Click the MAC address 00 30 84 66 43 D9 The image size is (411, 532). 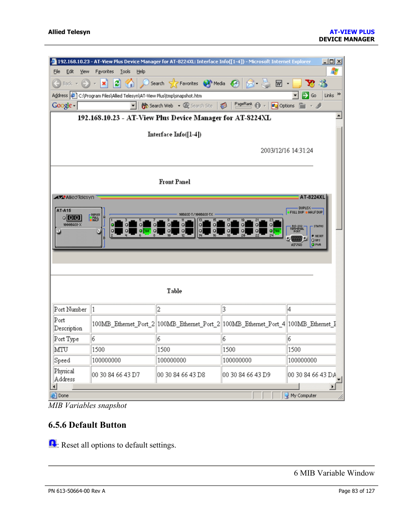[246, 375]
